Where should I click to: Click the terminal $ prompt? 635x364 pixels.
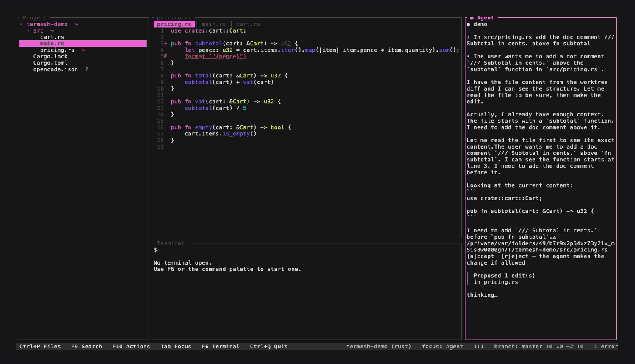coord(155,250)
